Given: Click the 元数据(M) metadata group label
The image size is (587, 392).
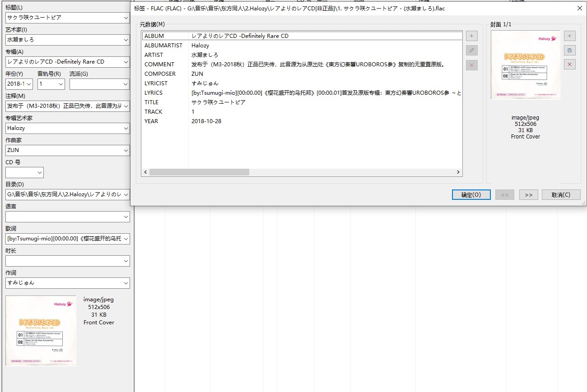Looking at the screenshot, I should pyautogui.click(x=152, y=24).
